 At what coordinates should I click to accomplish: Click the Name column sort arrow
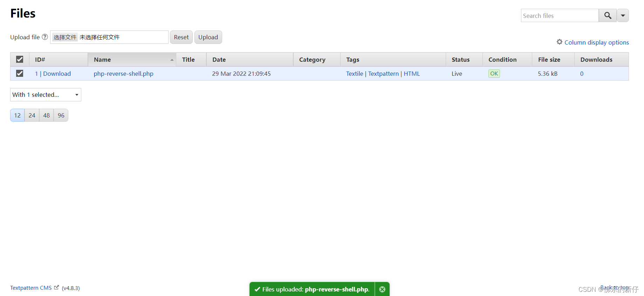coord(172,60)
